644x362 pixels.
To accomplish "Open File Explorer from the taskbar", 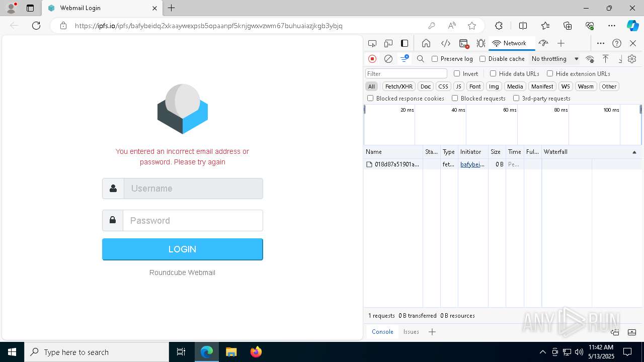I will 231,352.
